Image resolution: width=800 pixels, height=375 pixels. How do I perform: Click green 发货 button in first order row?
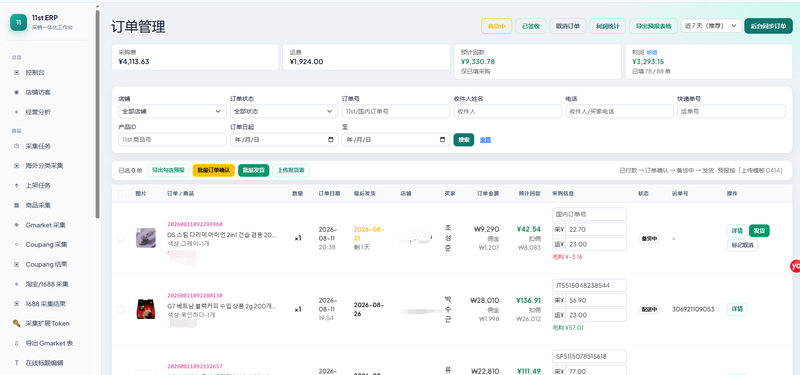click(x=759, y=231)
